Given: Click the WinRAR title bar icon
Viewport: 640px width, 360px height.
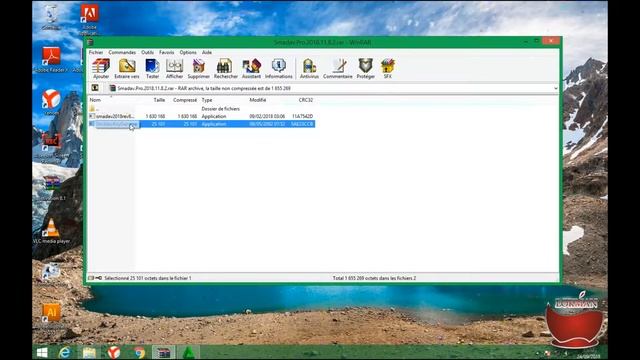Looking at the screenshot, I should click(90, 42).
